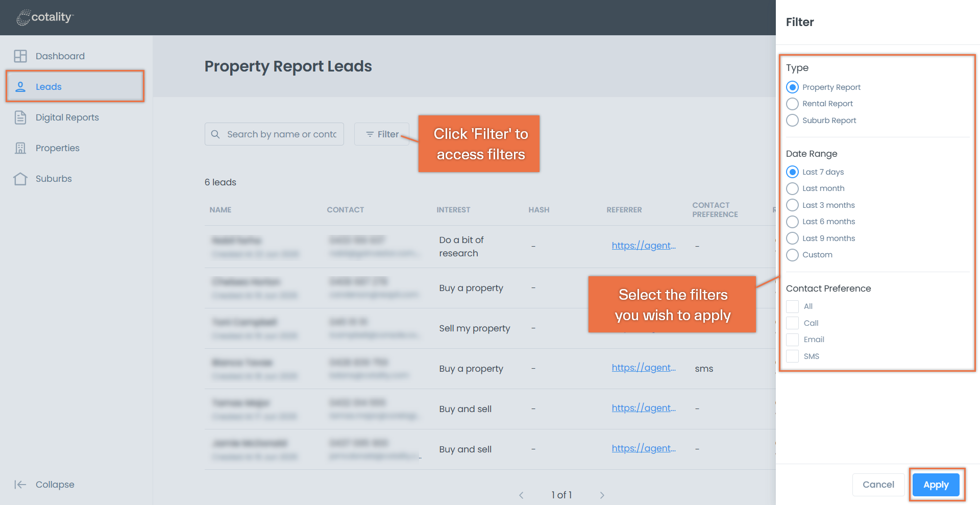Click the Collapse sidebar arrow icon
Viewport: 980px width, 505px height.
tap(20, 485)
